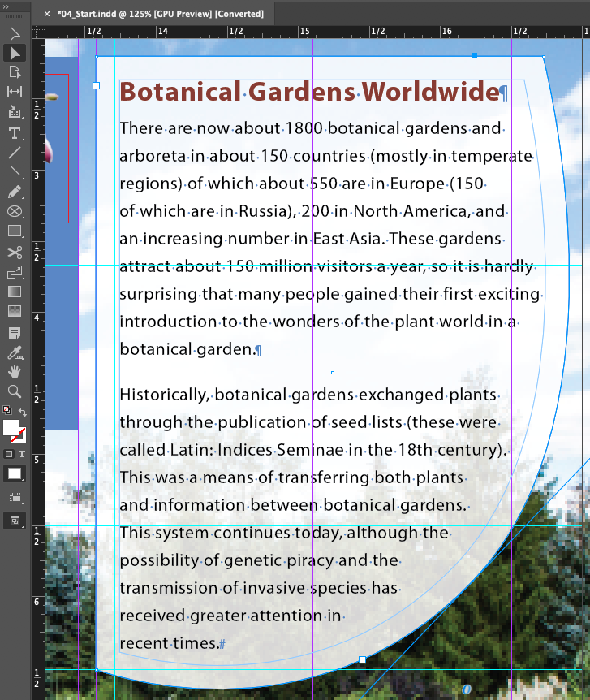Select the Gap tool

(15, 92)
